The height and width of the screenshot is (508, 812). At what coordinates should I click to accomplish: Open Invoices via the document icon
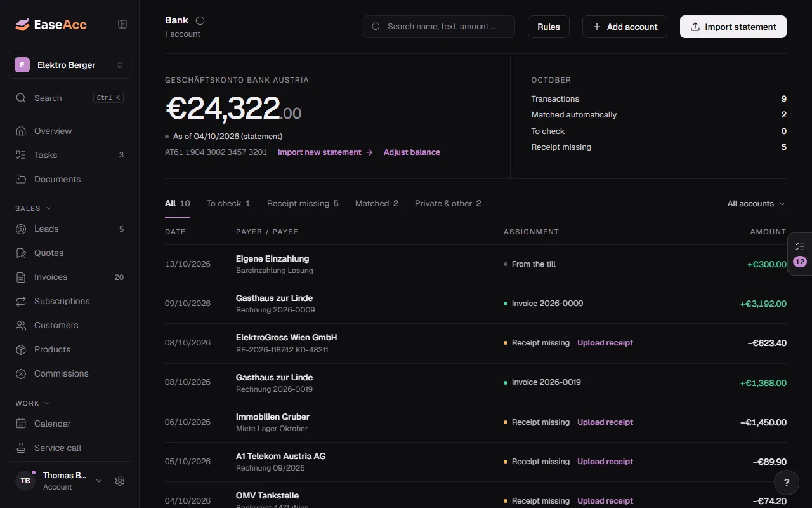(21, 277)
